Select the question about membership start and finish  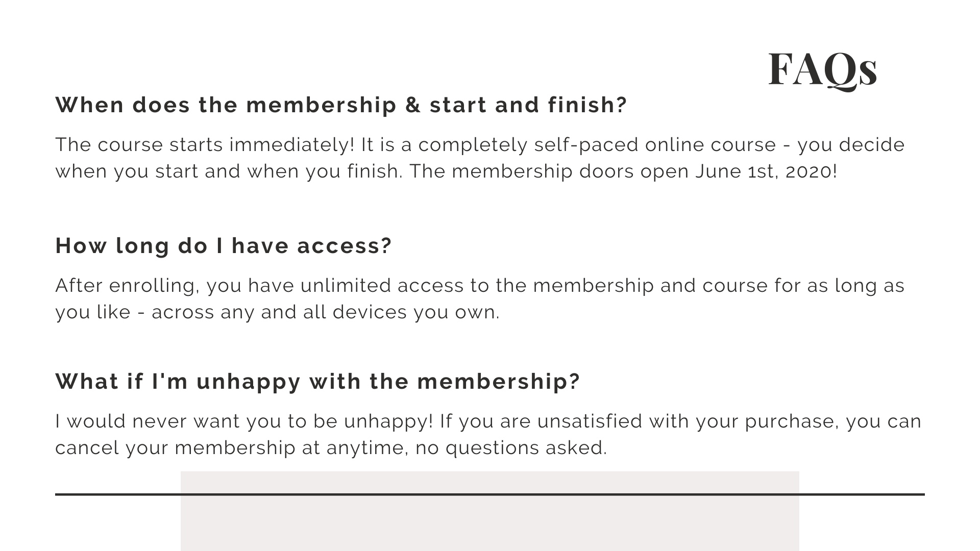click(341, 105)
